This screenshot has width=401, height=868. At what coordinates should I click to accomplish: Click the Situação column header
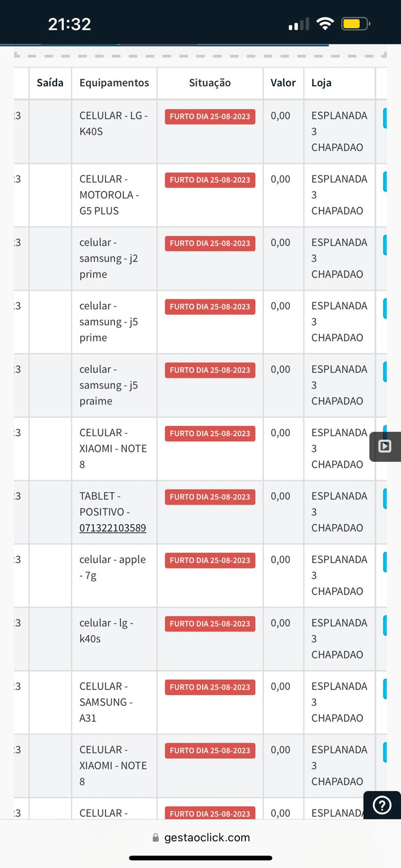pyautogui.click(x=210, y=83)
